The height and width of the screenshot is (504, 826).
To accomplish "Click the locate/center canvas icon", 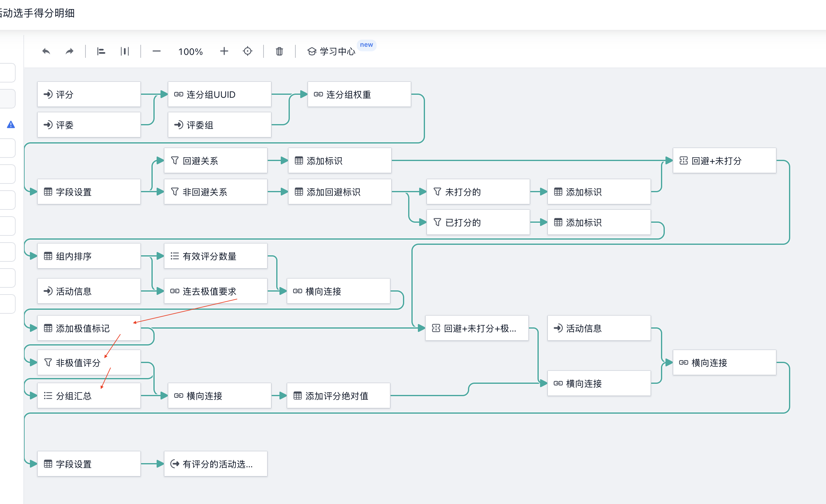I will pos(247,51).
